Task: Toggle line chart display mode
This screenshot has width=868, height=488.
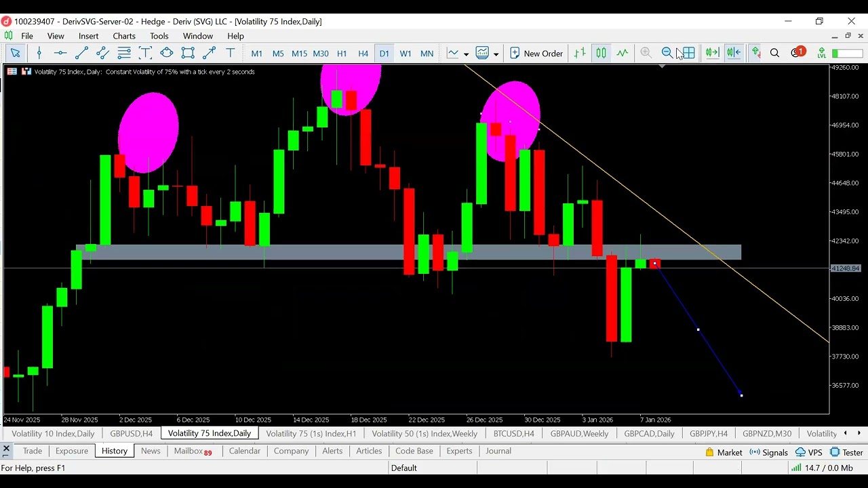Action: click(623, 53)
